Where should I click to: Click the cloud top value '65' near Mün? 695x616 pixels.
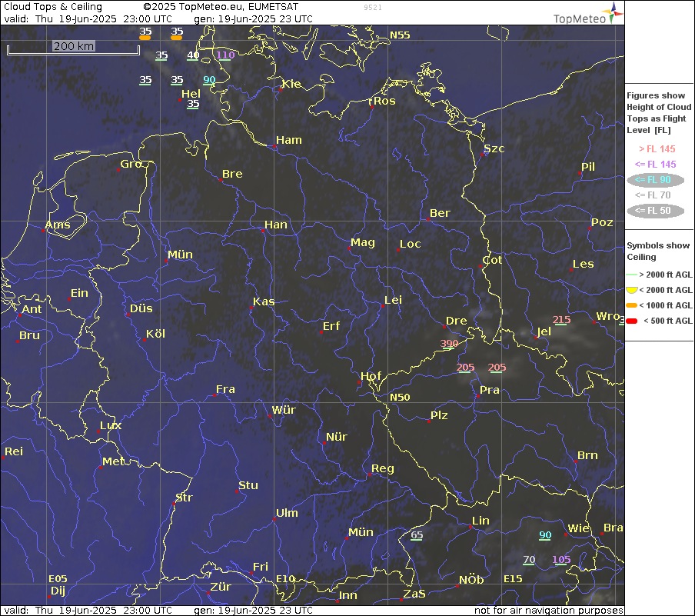pyautogui.click(x=417, y=534)
